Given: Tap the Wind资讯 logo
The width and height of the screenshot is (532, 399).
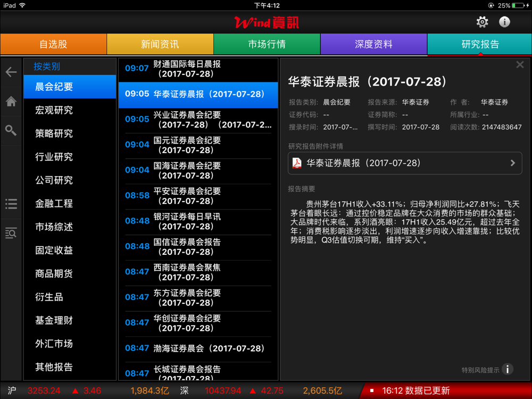Looking at the screenshot, I should (x=267, y=23).
